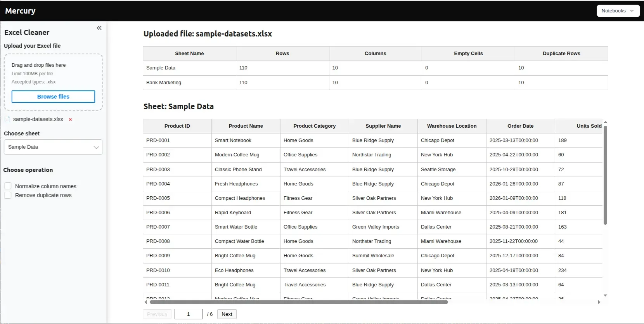Enable Normalize column names checkbox
Image resolution: width=644 pixels, height=324 pixels.
8,186
